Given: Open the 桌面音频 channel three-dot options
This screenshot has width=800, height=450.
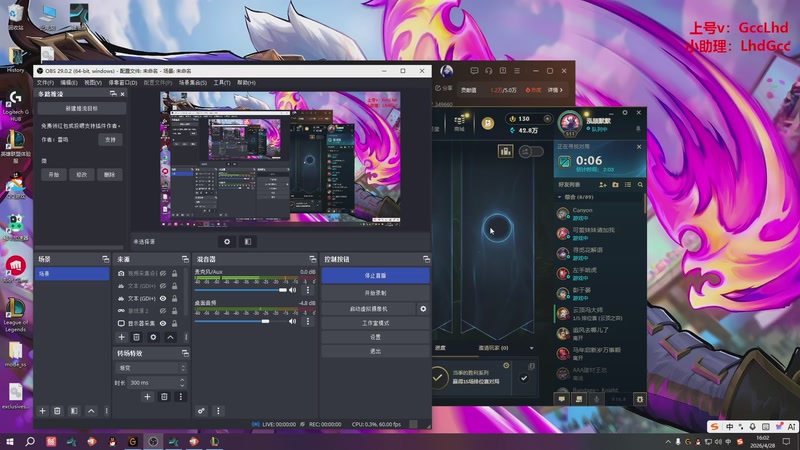Looking at the screenshot, I should (x=308, y=321).
